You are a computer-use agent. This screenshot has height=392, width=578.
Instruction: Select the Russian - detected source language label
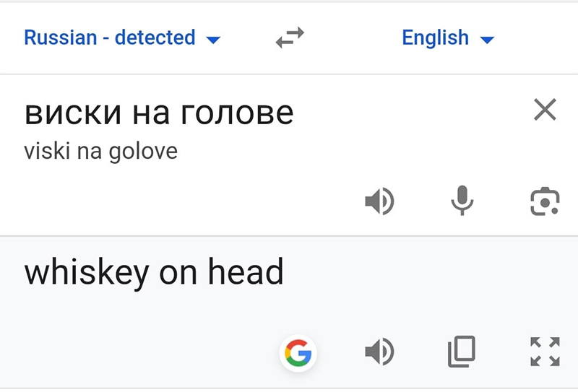click(110, 38)
